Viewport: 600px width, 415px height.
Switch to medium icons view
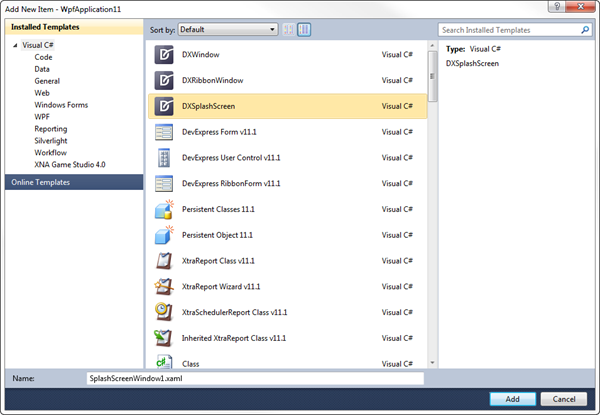(x=304, y=29)
